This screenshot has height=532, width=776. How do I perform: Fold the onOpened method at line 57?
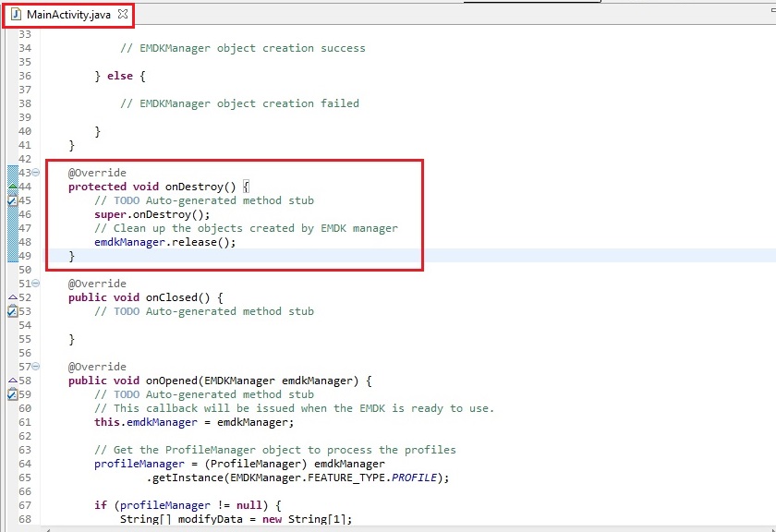coord(36,367)
